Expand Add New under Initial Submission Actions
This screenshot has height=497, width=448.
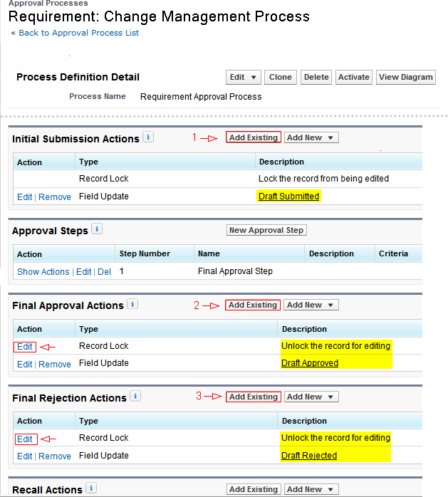coord(311,137)
